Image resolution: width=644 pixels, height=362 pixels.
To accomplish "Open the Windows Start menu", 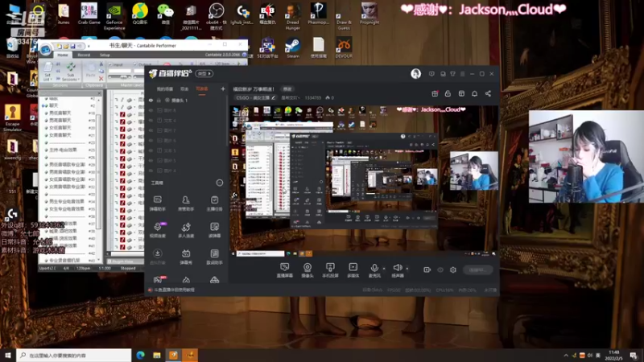I will (x=8, y=355).
